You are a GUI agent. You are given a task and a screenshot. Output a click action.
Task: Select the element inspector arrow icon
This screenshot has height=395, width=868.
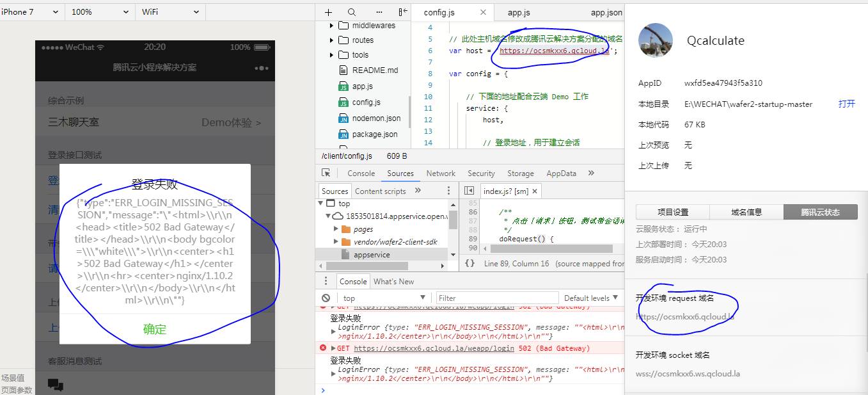coord(326,173)
